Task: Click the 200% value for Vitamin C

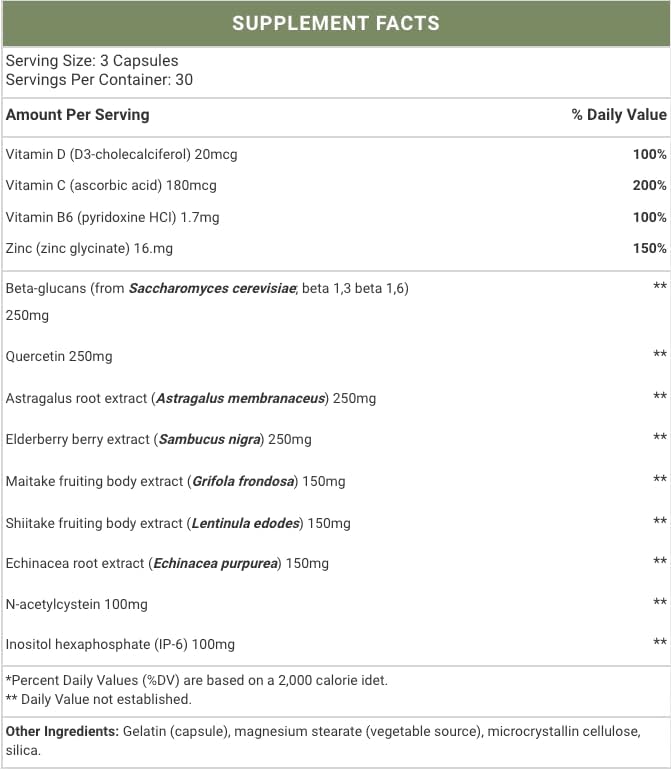Action: point(649,186)
